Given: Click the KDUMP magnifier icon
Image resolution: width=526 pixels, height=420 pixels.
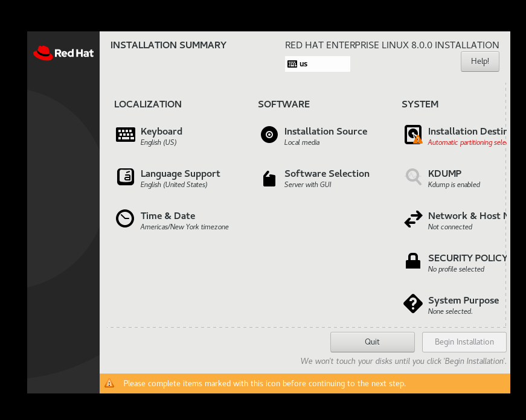Looking at the screenshot, I should 413,177.
